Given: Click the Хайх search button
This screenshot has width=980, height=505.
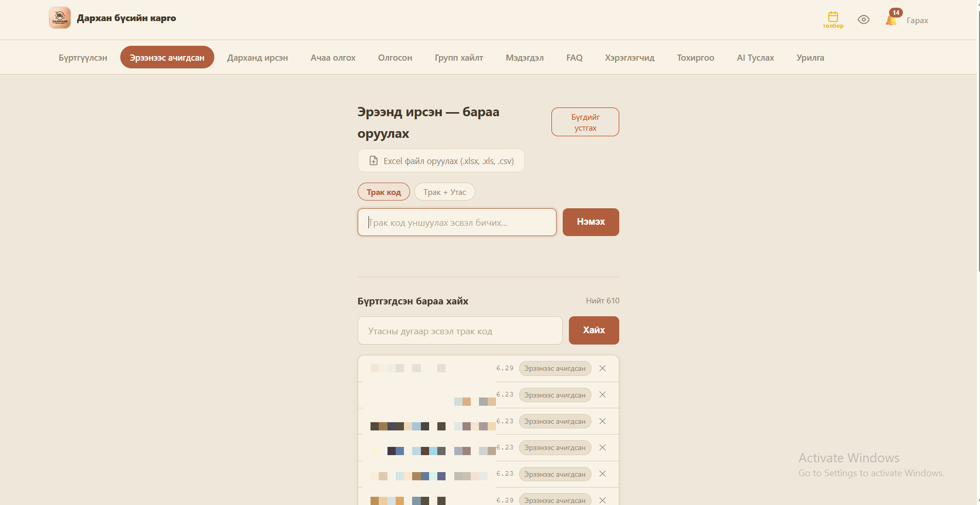Looking at the screenshot, I should click(594, 330).
